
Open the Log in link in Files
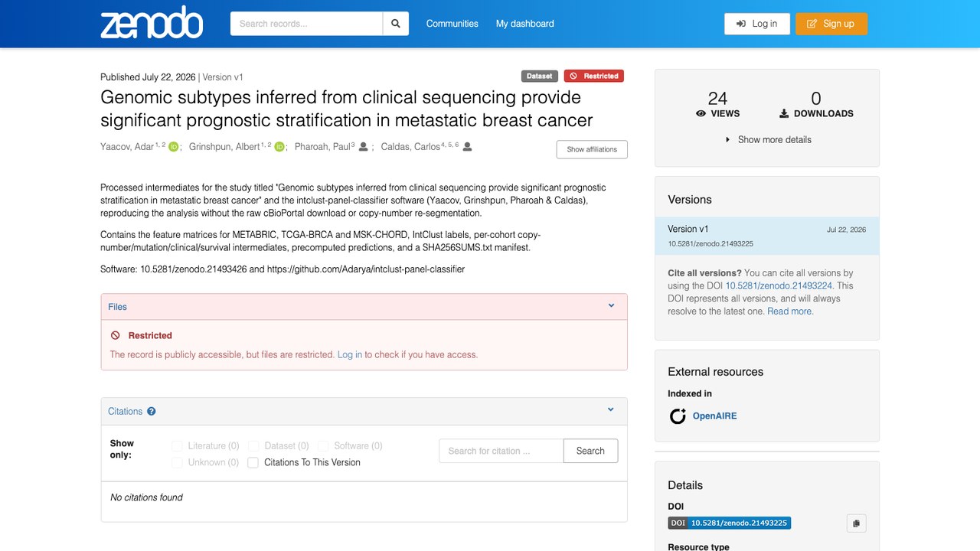point(350,355)
